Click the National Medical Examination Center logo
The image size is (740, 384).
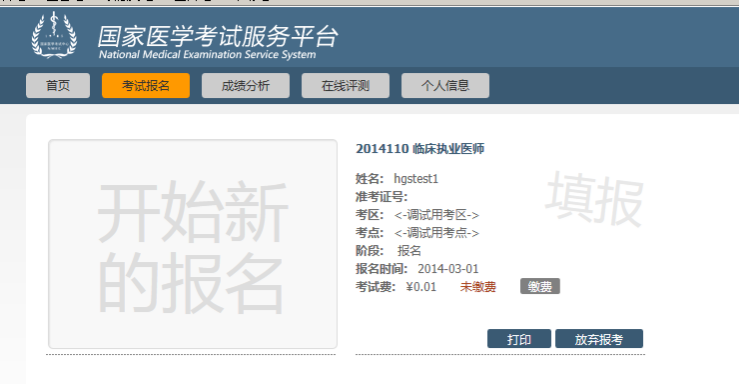click(x=54, y=35)
